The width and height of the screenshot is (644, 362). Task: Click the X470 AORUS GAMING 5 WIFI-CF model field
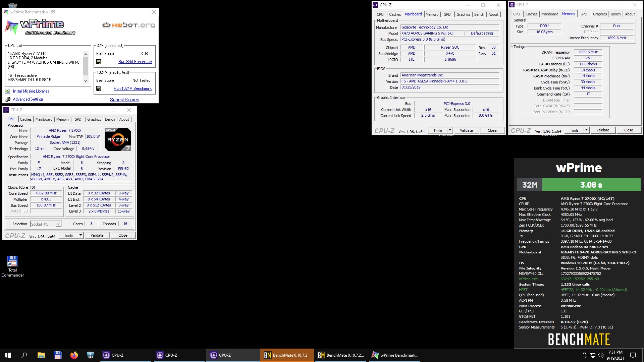432,33
